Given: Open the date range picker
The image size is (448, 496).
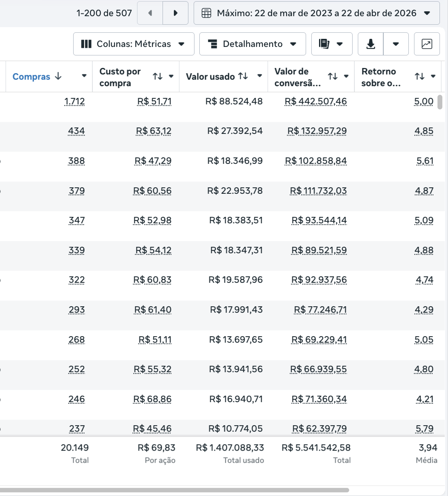Looking at the screenshot, I should click(x=317, y=13).
